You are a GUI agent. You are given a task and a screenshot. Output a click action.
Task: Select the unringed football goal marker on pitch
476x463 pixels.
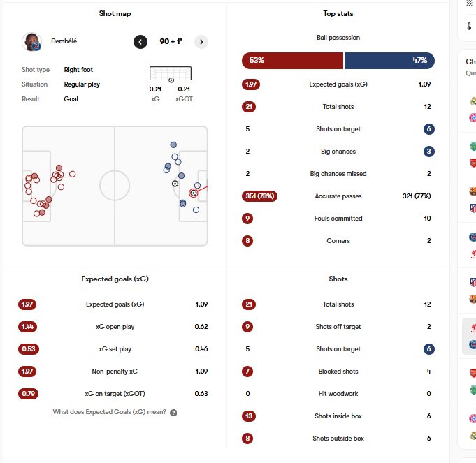point(175,184)
